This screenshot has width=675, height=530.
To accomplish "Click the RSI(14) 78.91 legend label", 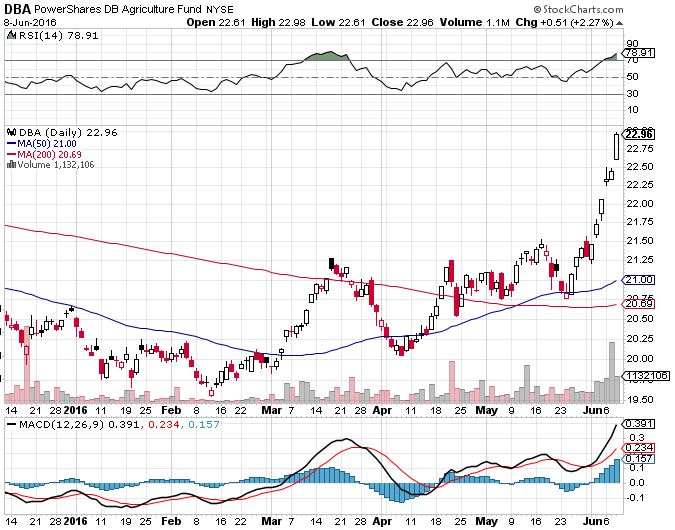I will 59,36.
